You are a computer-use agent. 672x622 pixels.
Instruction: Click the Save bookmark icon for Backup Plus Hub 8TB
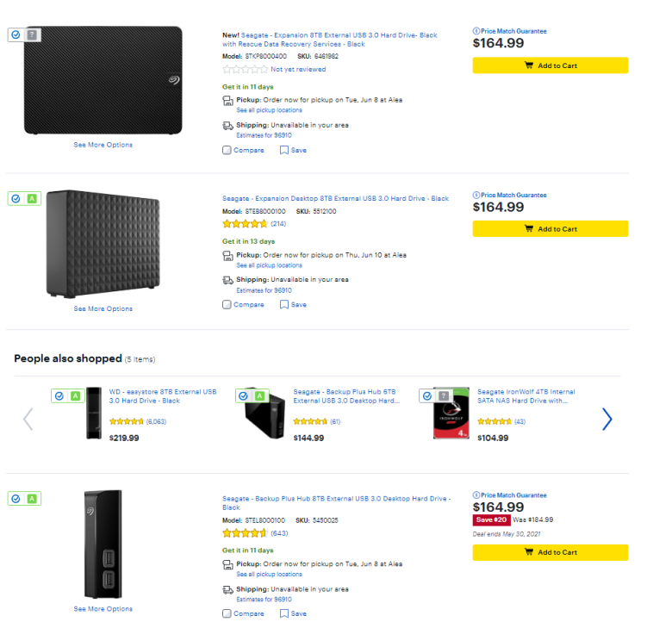283,613
